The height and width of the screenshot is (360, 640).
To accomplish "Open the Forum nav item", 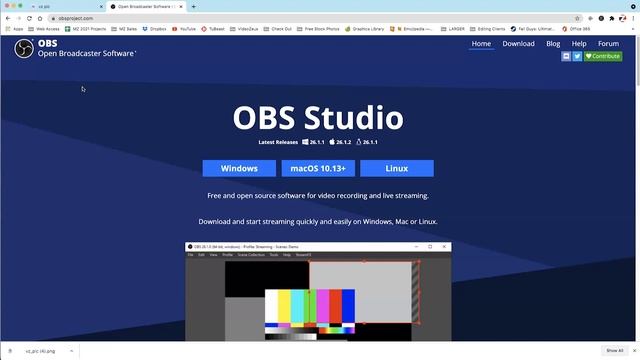I will click(x=608, y=44).
